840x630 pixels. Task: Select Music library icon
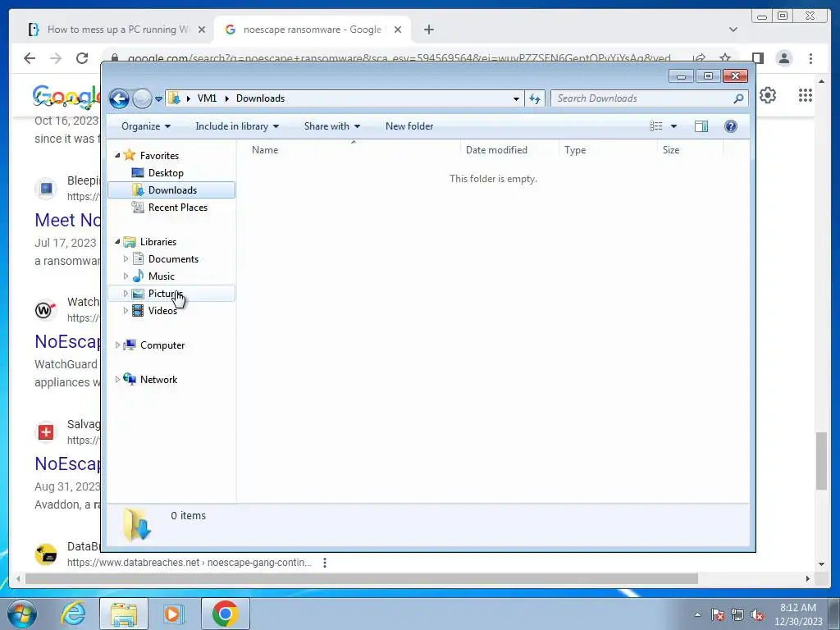pyautogui.click(x=138, y=276)
